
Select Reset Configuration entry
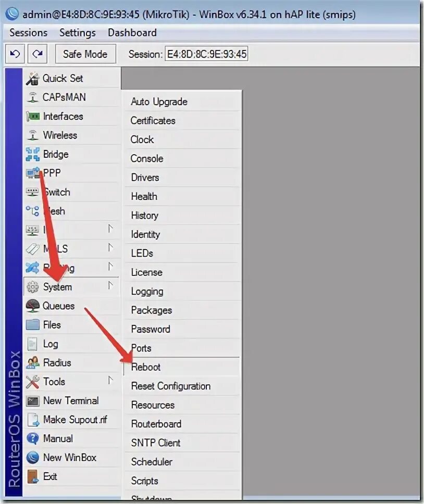(x=182, y=386)
